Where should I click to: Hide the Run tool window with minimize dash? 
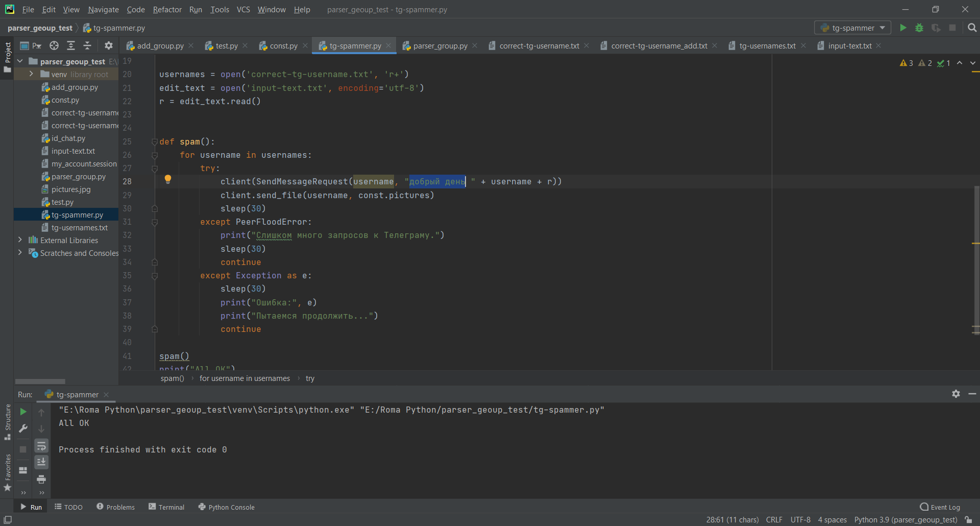[x=972, y=394]
